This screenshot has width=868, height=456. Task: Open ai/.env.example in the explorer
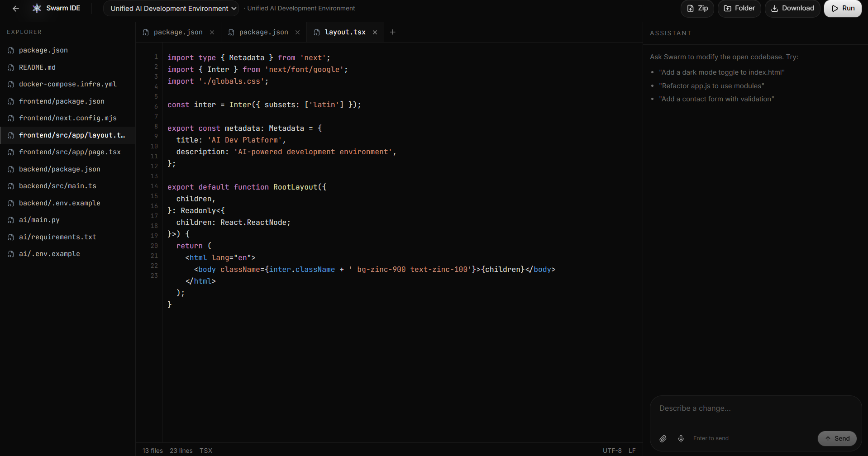coord(68,254)
